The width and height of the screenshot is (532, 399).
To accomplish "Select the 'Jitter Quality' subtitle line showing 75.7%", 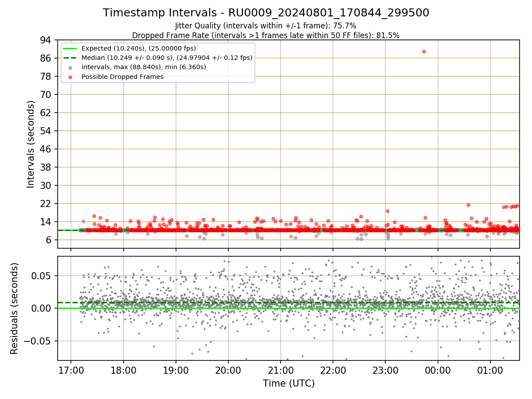I will coord(266,26).
